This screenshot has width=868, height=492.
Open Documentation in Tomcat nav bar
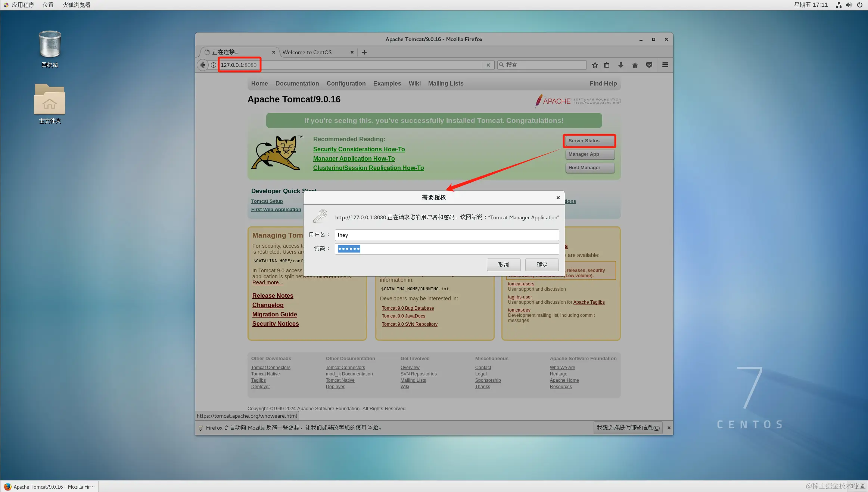click(x=297, y=84)
